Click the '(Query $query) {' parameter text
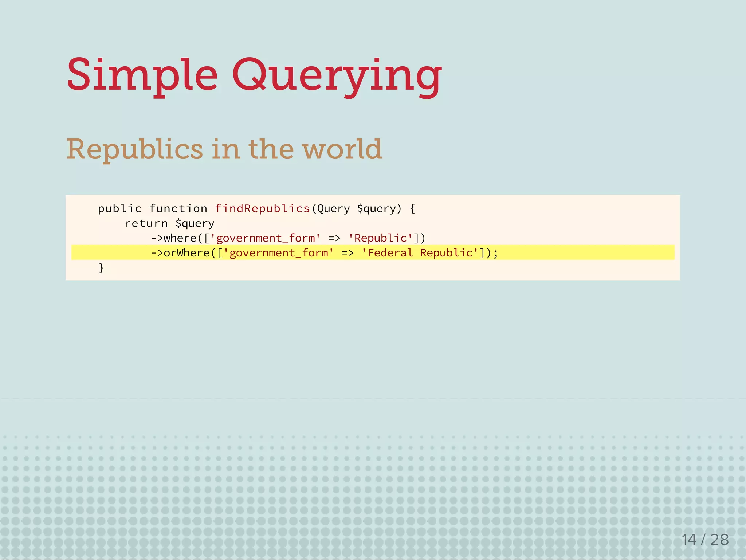Viewport: 746px width, 560px height. coord(364,209)
